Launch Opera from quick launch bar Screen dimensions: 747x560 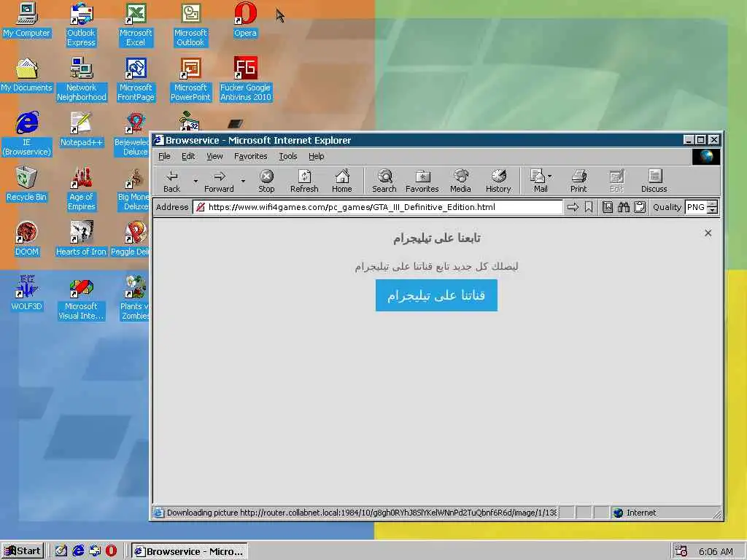[x=111, y=551]
